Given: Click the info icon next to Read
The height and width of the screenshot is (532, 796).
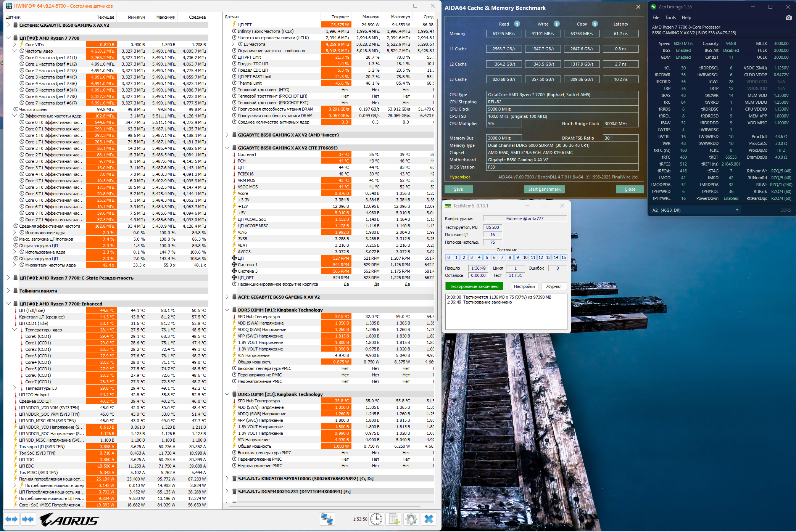Looking at the screenshot, I should click(517, 24).
